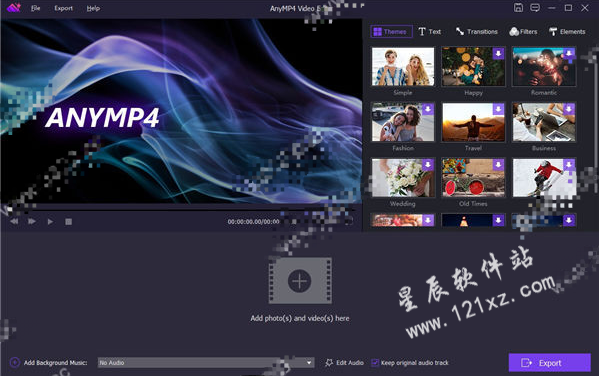Download the Old Times theme via its arrow icon
This screenshot has height=376, width=599.
pyautogui.click(x=498, y=165)
